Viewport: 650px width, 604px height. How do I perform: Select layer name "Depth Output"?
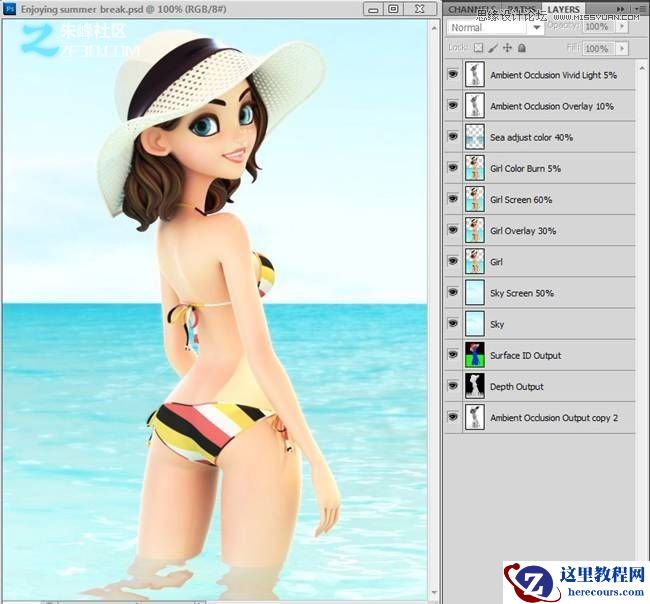pos(517,386)
